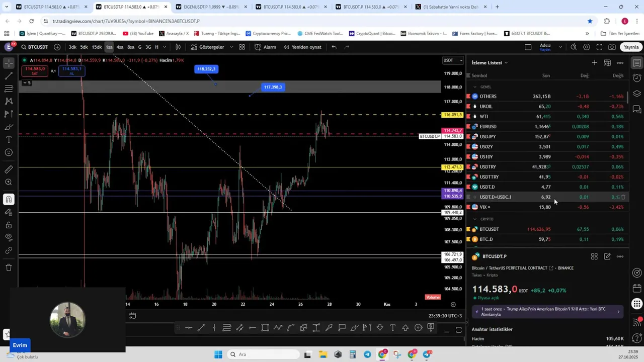Toggle lock all drawings
This screenshot has height=362, width=644.
pos(9,225)
